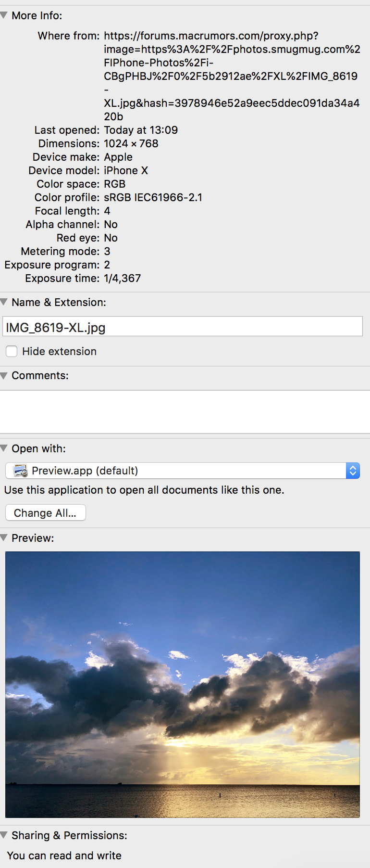
Task: Click the iPhone X device model value
Action: tap(126, 170)
